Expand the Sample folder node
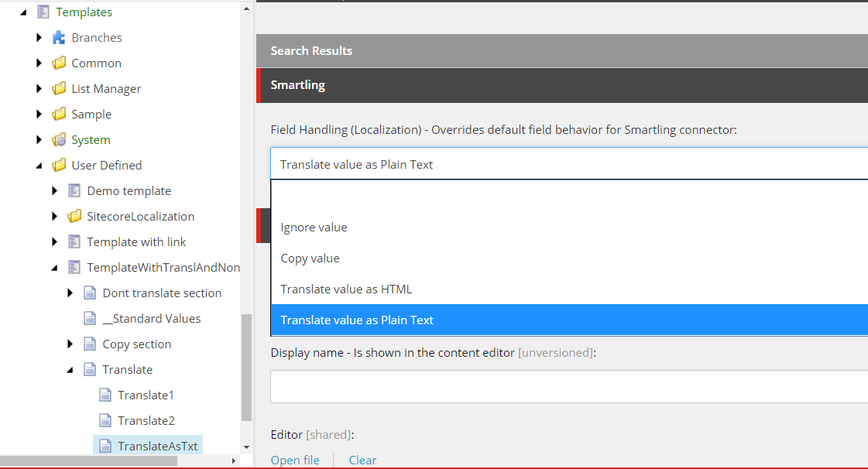Image resolution: width=868 pixels, height=469 pixels. [x=39, y=114]
